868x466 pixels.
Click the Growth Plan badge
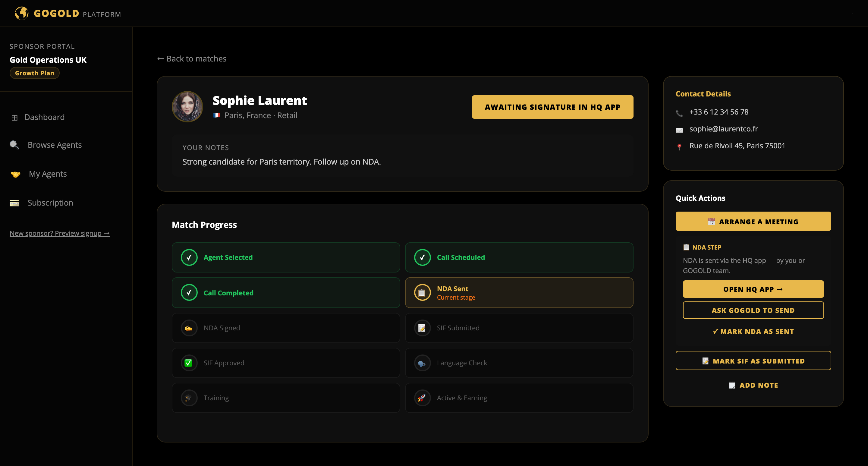pyautogui.click(x=34, y=73)
